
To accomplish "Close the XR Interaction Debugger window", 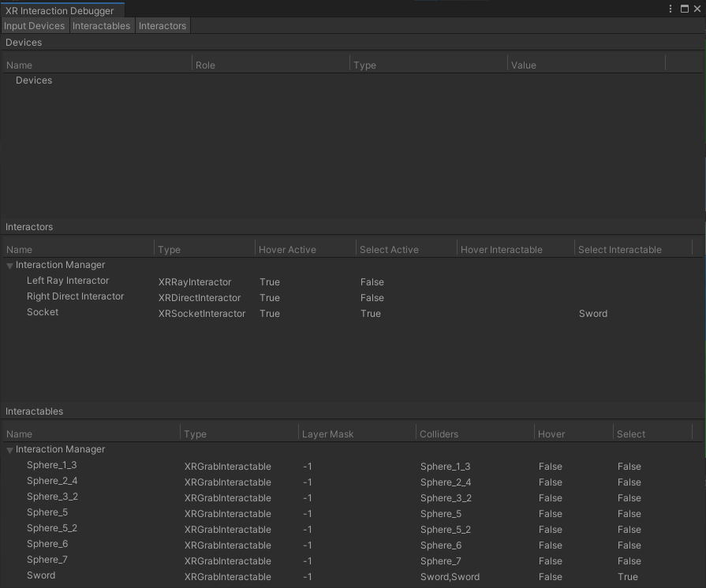I will (x=697, y=9).
